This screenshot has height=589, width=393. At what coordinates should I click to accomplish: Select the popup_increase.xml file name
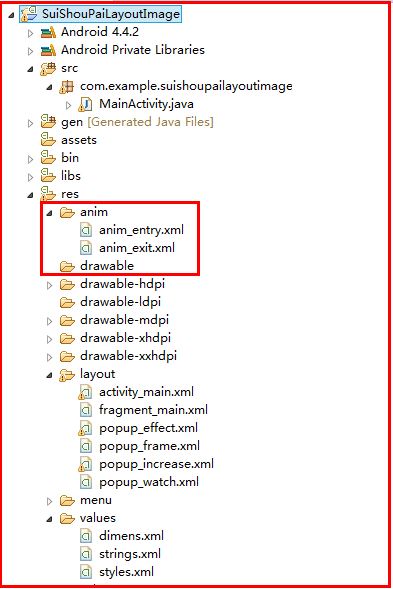(156, 464)
